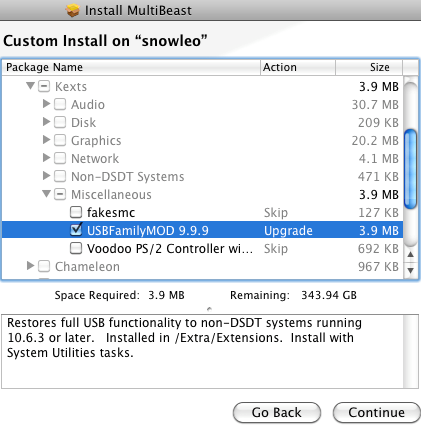Click the scroll up arrow of package list
This screenshot has width=421, height=439.
click(411, 254)
